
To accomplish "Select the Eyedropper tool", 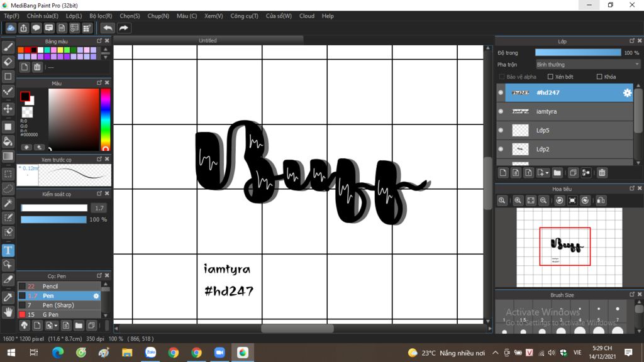I will point(8,297).
